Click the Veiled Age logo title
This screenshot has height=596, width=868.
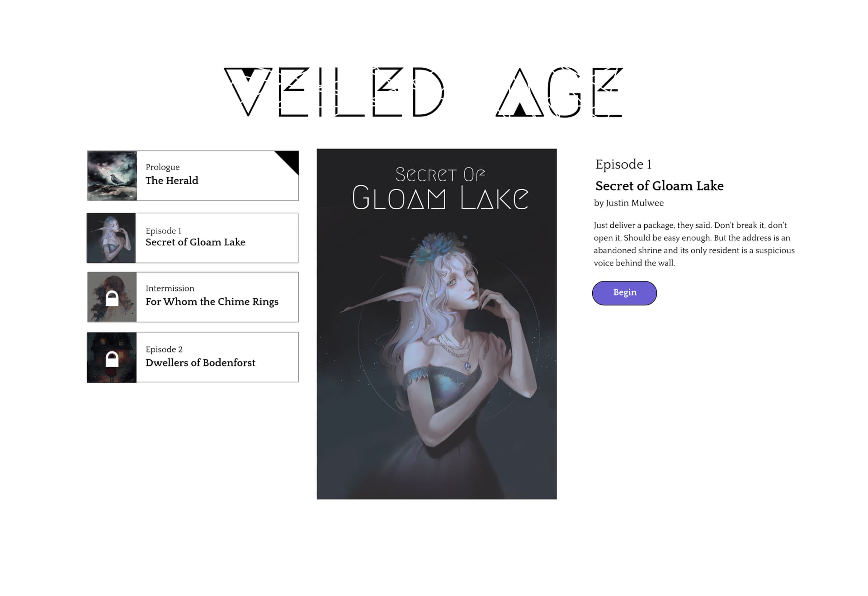[x=424, y=92]
